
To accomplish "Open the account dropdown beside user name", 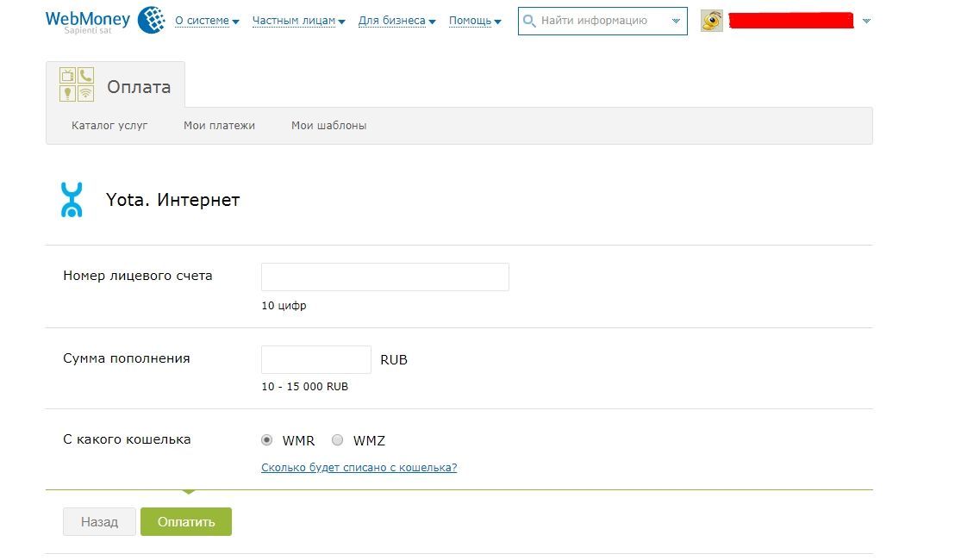I will tap(866, 21).
